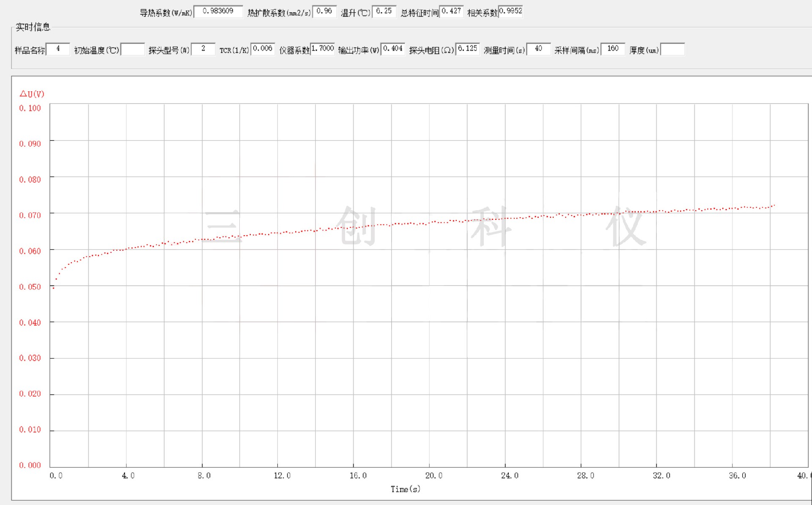The image size is (812, 505).
Task: Click the 热扩散系数 (mm2/s) field
Action: 324,11
